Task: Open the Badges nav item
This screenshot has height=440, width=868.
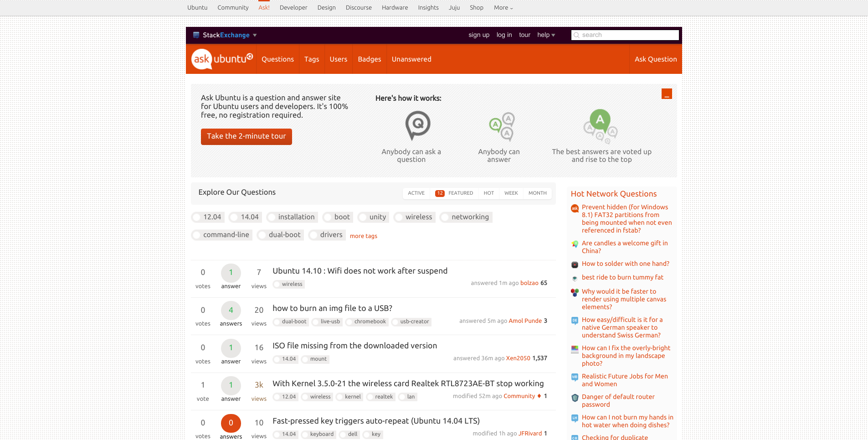Action: pos(370,59)
